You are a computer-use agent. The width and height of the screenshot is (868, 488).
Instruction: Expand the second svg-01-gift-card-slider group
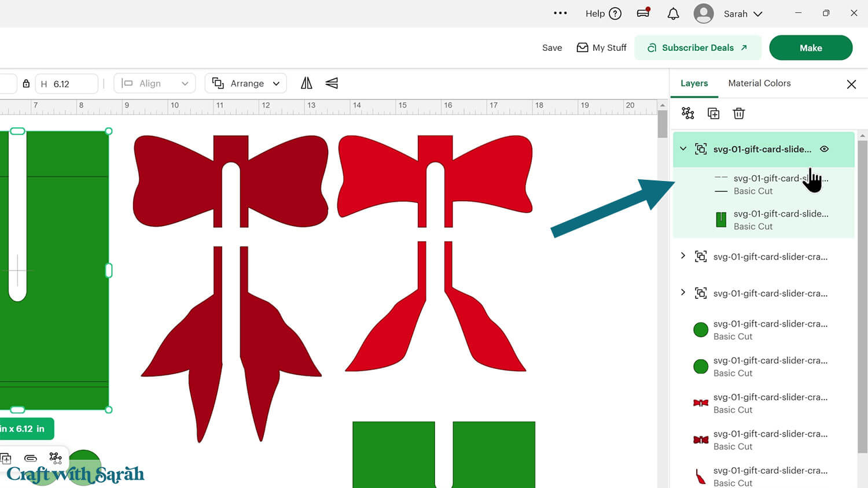(x=683, y=256)
